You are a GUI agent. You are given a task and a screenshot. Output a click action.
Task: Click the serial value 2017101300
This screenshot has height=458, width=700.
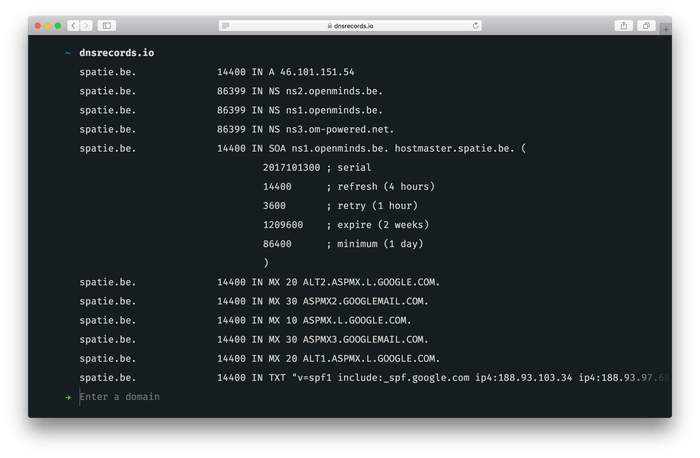tap(291, 167)
